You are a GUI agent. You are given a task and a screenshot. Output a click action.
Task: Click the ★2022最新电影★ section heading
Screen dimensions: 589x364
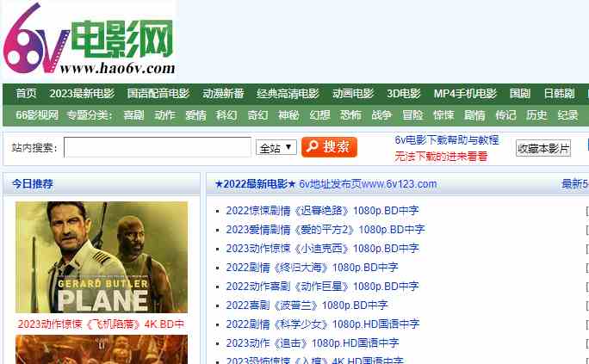coord(256,184)
